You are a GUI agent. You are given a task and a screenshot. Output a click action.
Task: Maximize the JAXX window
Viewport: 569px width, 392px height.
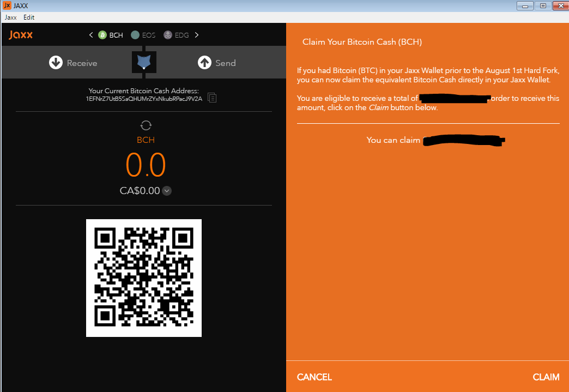click(x=543, y=6)
